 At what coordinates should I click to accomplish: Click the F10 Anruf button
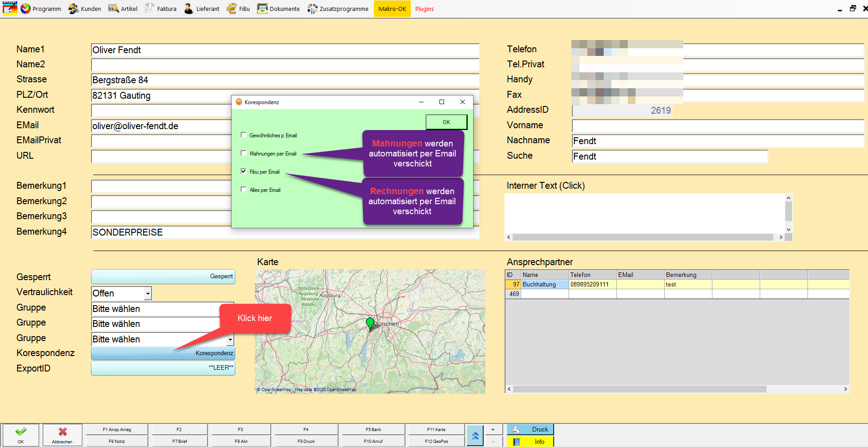(373, 441)
